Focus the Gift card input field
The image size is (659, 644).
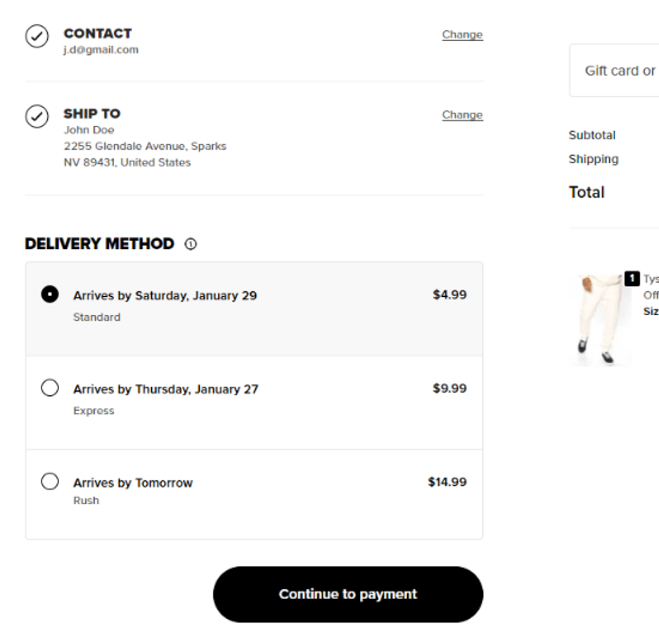pyautogui.click(x=618, y=71)
